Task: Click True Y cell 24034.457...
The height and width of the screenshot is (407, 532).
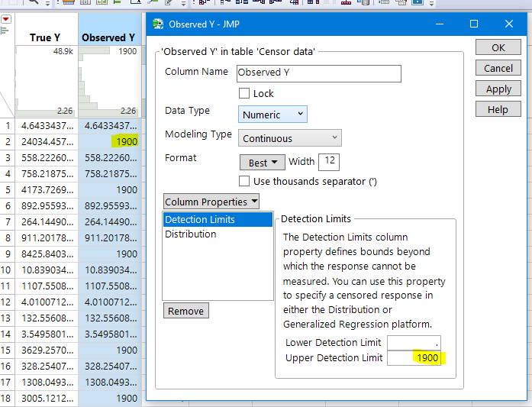Action: point(47,142)
